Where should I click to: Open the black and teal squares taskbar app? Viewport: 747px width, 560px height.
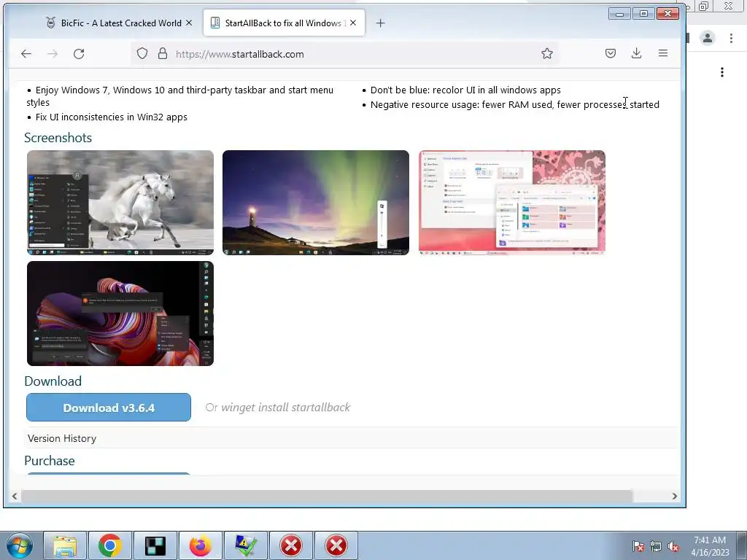[x=155, y=545]
